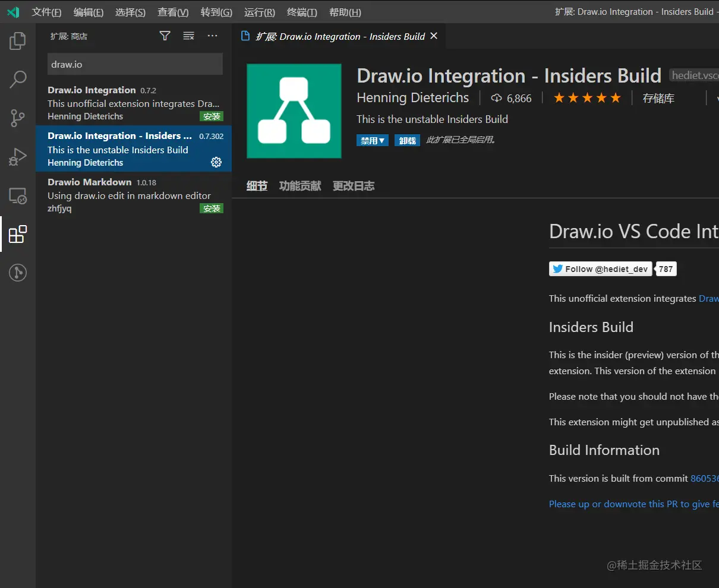719x588 pixels.
Task: Open the Remote Explorer view
Action: point(18,195)
